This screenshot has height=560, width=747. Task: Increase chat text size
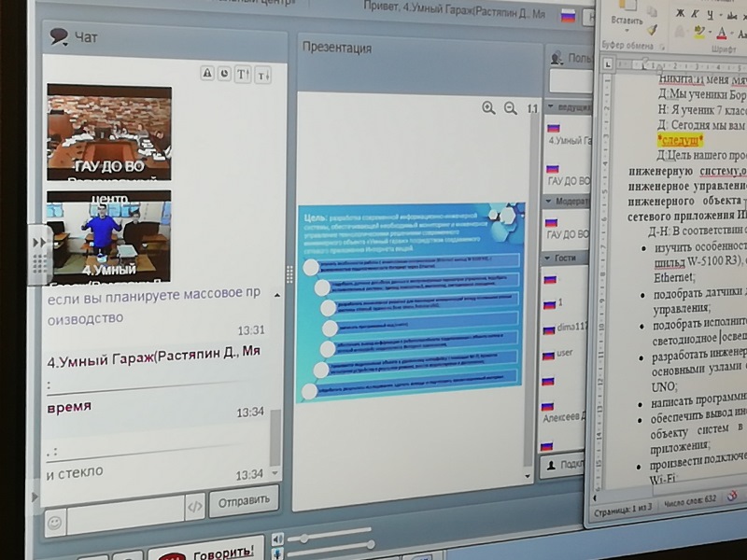tap(243, 73)
